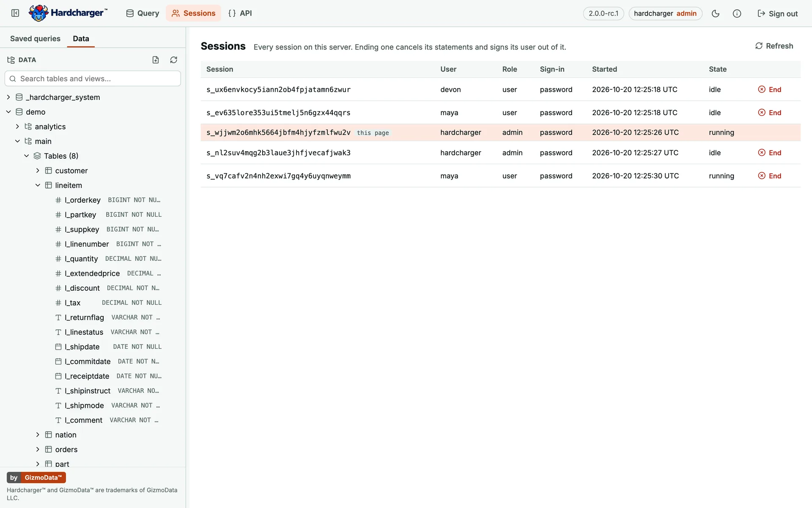
Task: Toggle dark mode moon icon
Action: (x=716, y=14)
